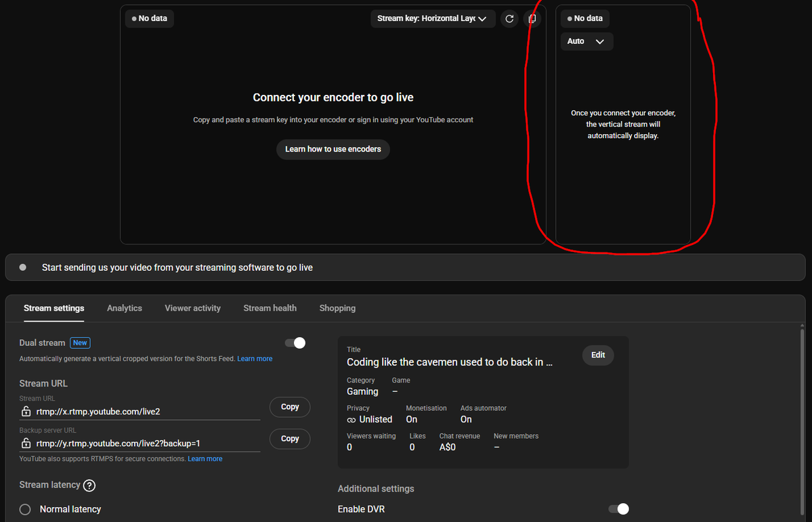The height and width of the screenshot is (522, 812).
Task: Select the Normal latency radio button
Action: pyautogui.click(x=25, y=510)
